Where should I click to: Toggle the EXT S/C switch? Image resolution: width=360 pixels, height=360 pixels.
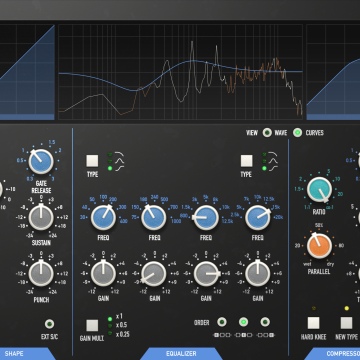49,324
